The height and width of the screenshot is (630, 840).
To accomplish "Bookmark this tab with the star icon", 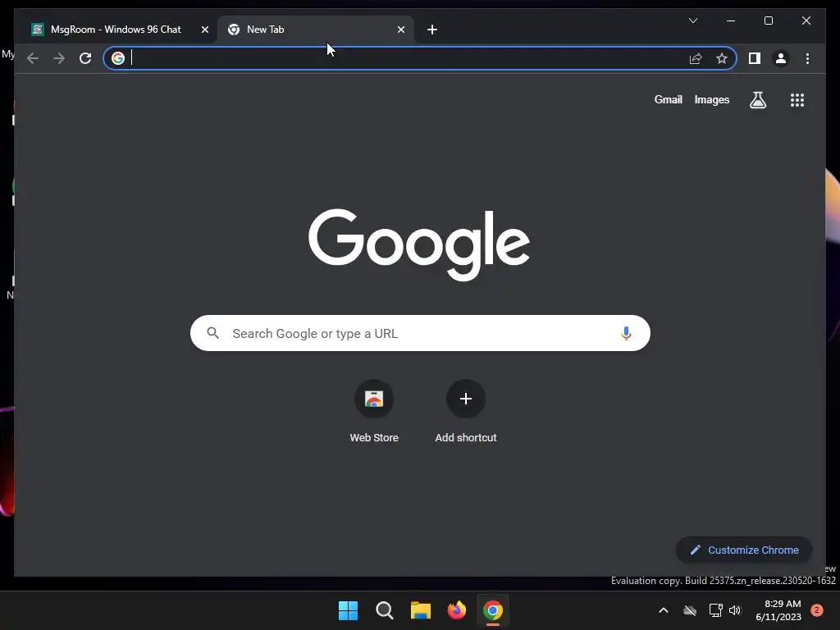I will tap(722, 58).
